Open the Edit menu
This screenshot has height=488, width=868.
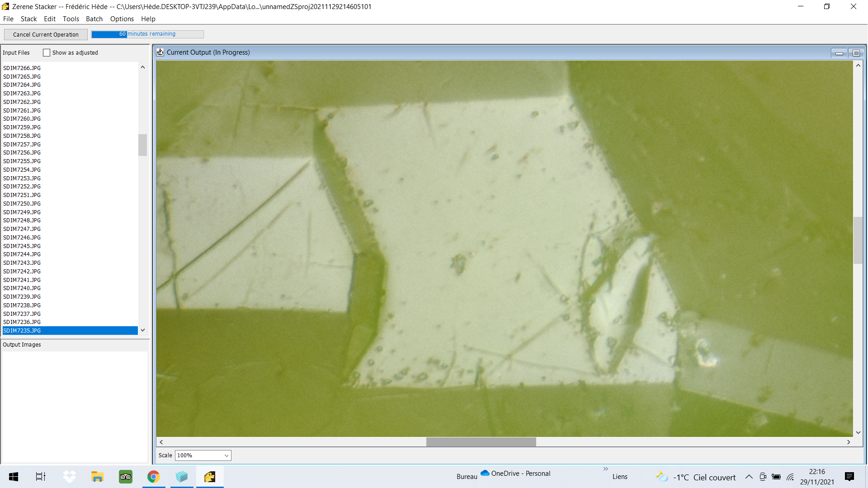(x=50, y=19)
